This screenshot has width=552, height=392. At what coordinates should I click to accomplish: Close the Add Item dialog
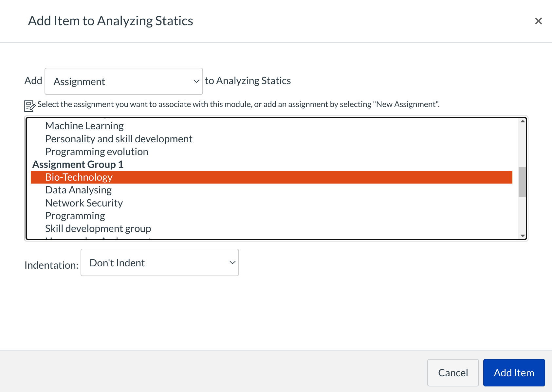[538, 21]
